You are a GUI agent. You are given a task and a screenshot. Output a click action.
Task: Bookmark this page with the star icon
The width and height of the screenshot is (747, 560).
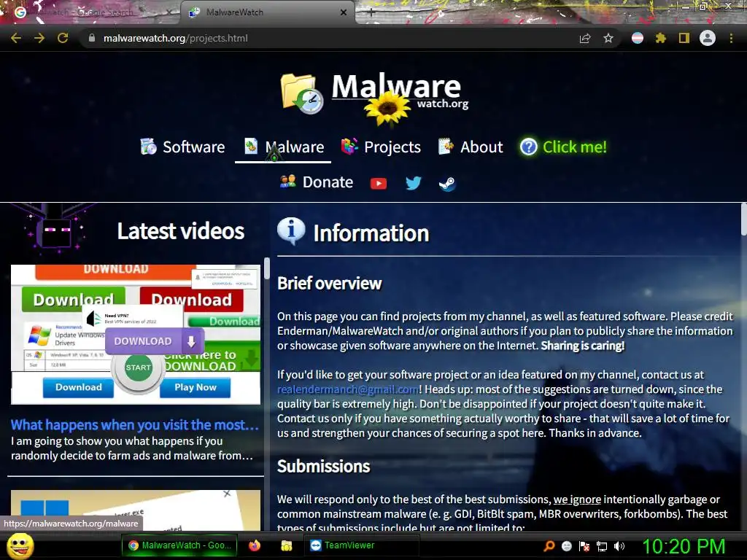click(x=608, y=38)
